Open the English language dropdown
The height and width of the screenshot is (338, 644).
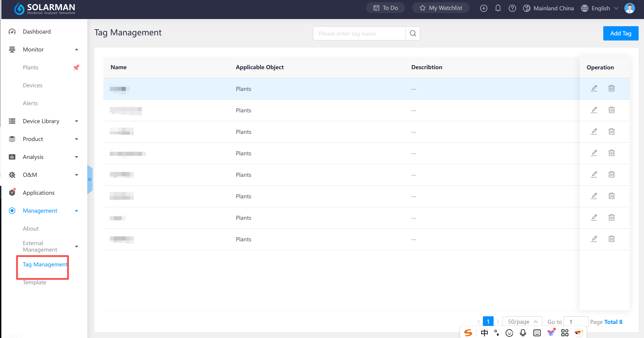pos(601,8)
